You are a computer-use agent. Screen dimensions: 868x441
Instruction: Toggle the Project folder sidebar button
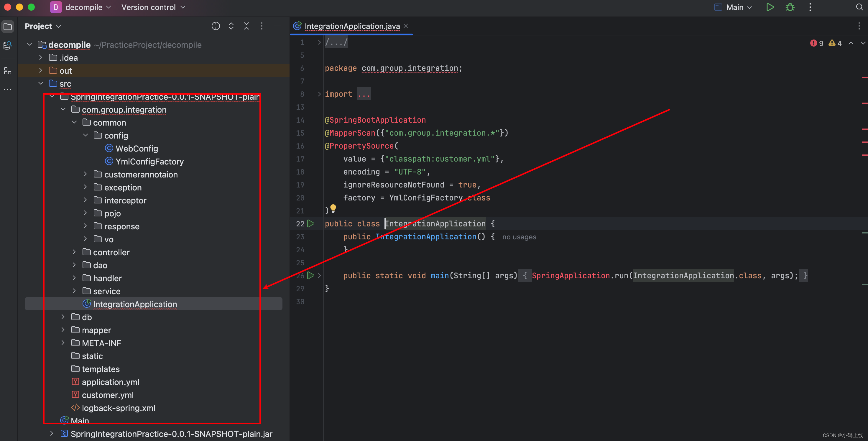[x=7, y=26]
